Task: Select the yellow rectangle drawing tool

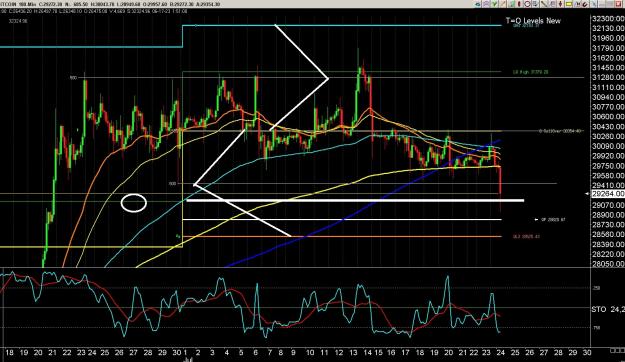Action: 569,4
